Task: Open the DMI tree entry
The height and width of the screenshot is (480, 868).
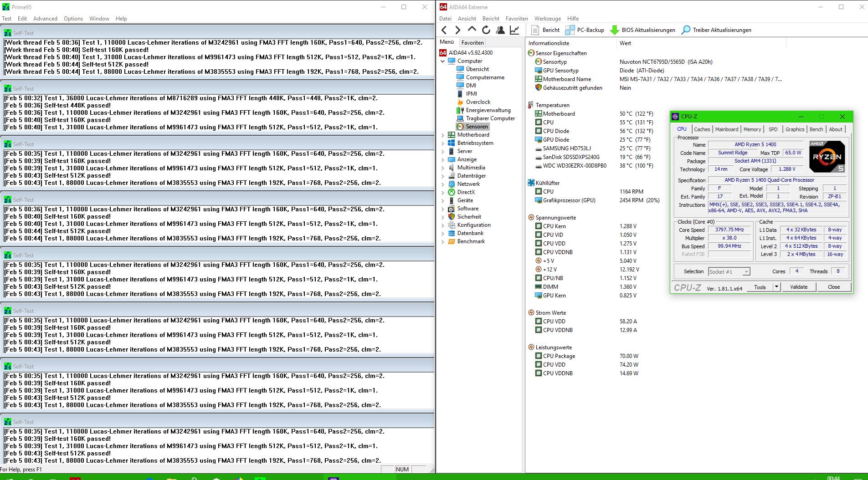Action: point(467,86)
